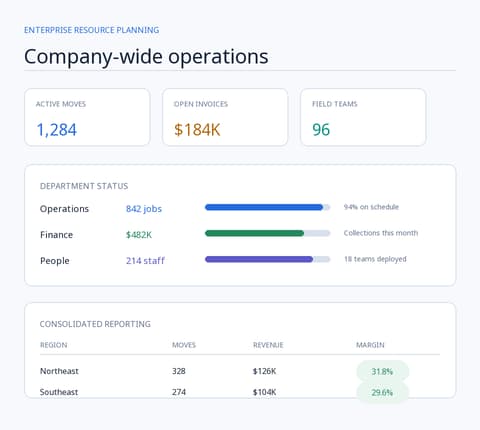Click the 94% on schedule note
Screen dimensions: 480x430
(371, 207)
